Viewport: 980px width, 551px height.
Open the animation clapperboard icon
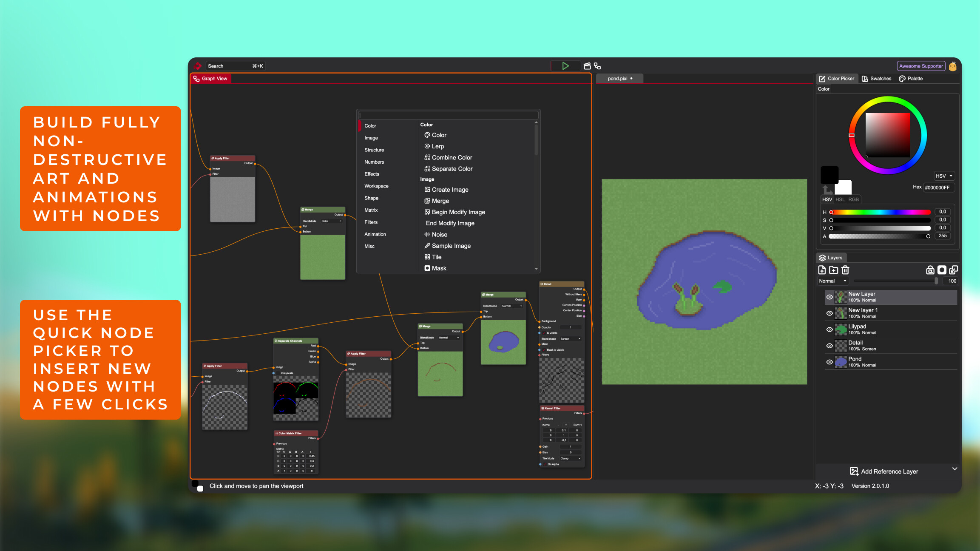pos(587,66)
